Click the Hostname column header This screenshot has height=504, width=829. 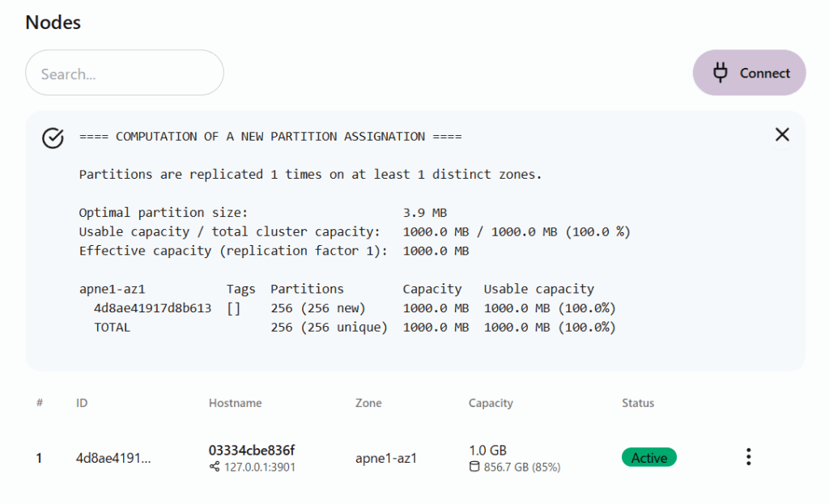point(235,403)
